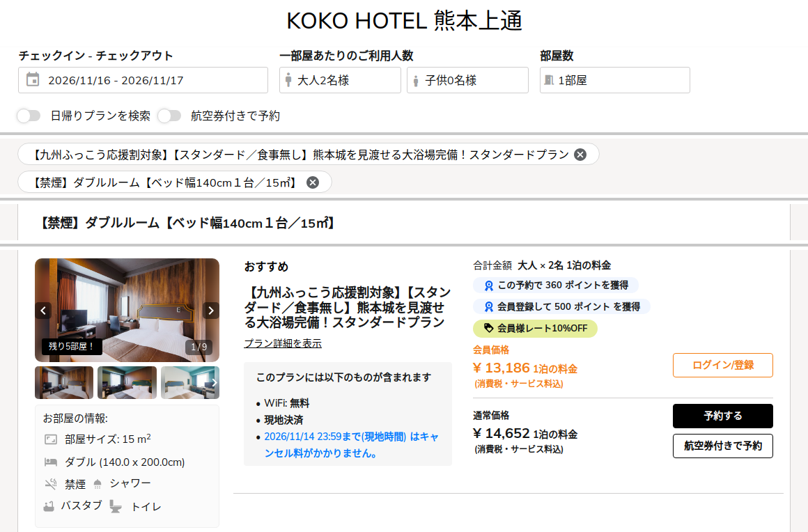
Task: Click the child person icon
Action: pos(415,81)
